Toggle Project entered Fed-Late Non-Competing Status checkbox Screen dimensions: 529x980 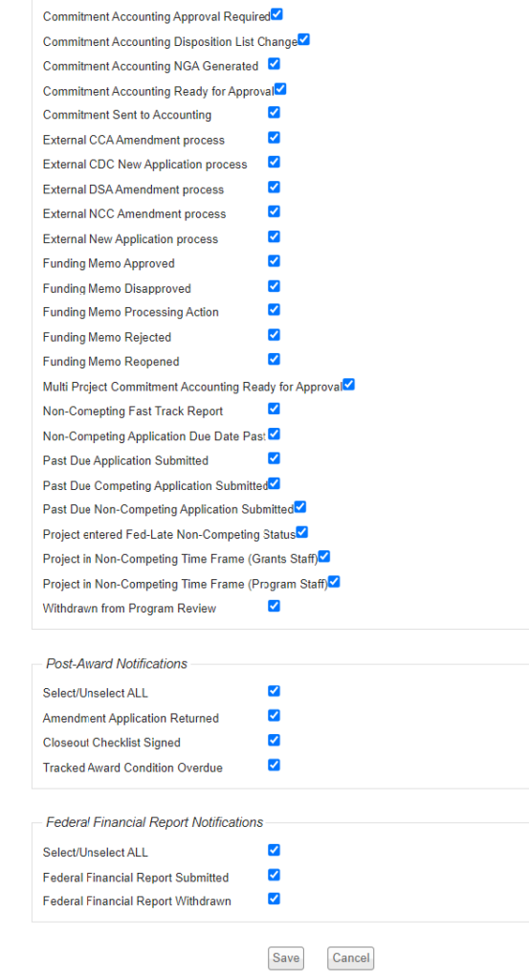[302, 532]
